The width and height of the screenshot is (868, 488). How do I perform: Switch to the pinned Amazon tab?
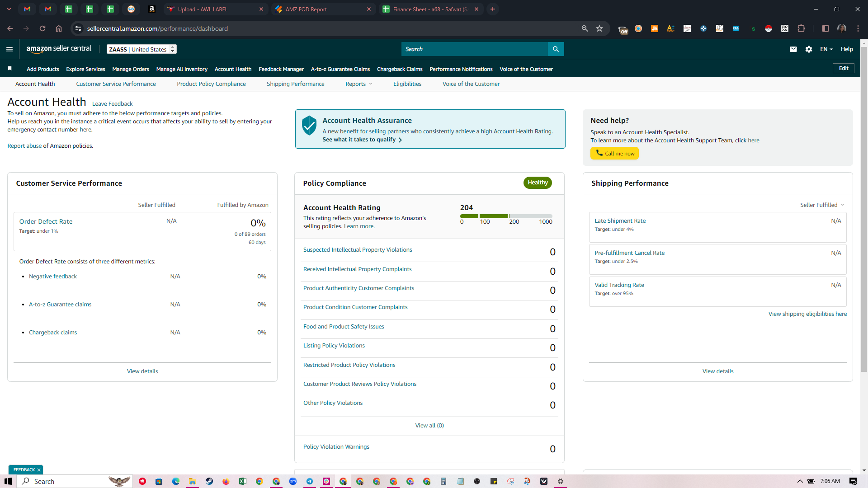152,9
